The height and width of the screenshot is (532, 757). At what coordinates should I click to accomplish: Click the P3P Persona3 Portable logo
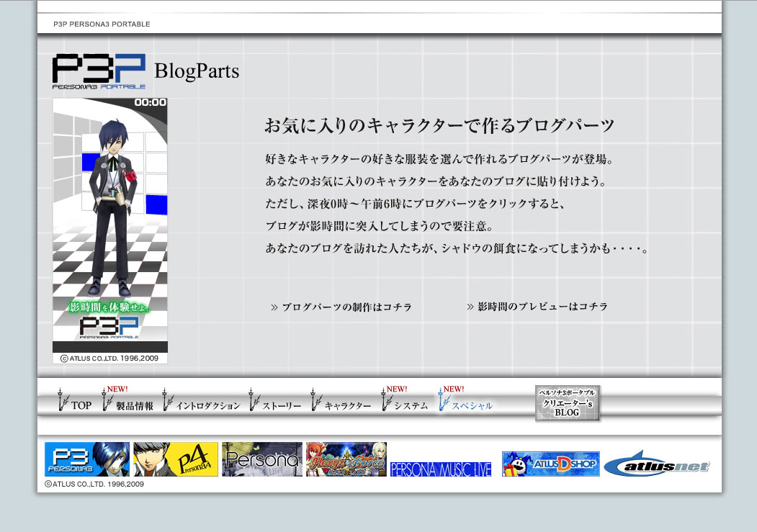coord(99,71)
